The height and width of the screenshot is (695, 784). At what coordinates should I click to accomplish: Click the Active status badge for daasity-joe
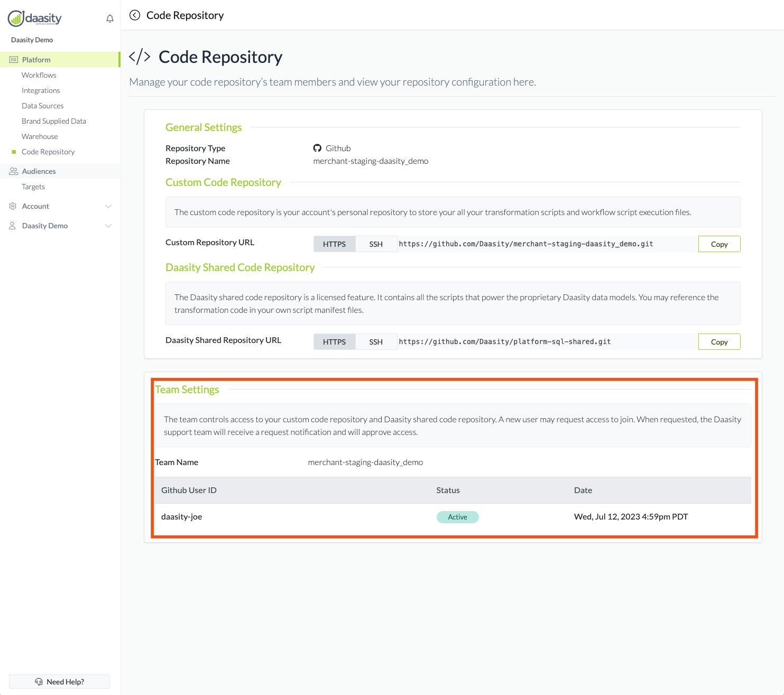coord(457,517)
